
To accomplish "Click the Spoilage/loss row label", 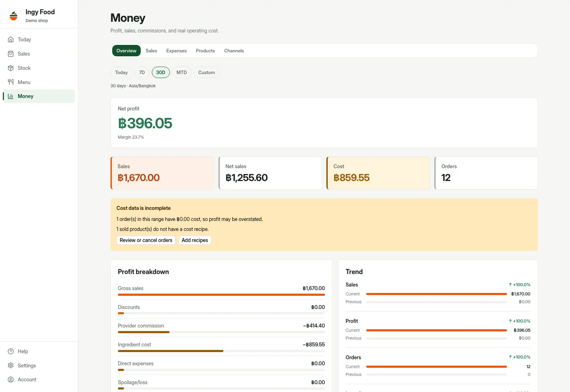I will tap(133, 382).
